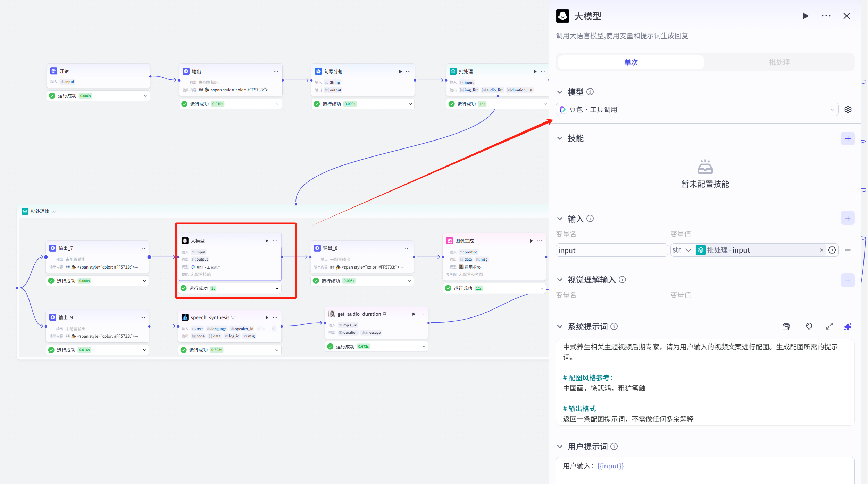Click AI optimize prompt sparkle icon
This screenshot has height=484, width=868.
point(848,326)
